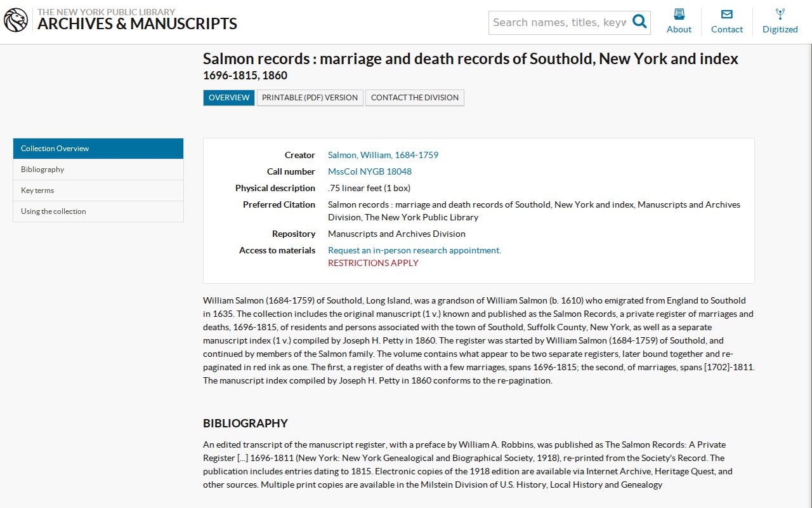
Task: Click call number MssCol NYGB 18048
Action: [x=370, y=171]
